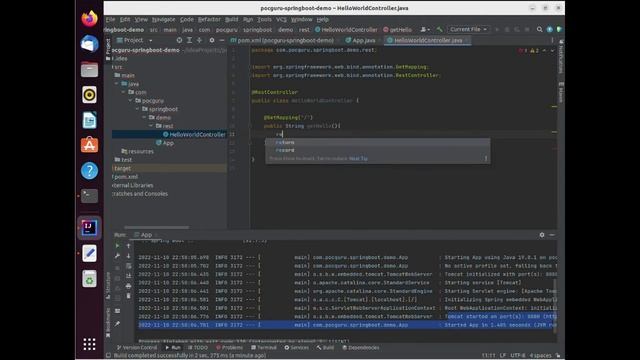
Task: Open the Version Control tool window
Action: click(137, 347)
